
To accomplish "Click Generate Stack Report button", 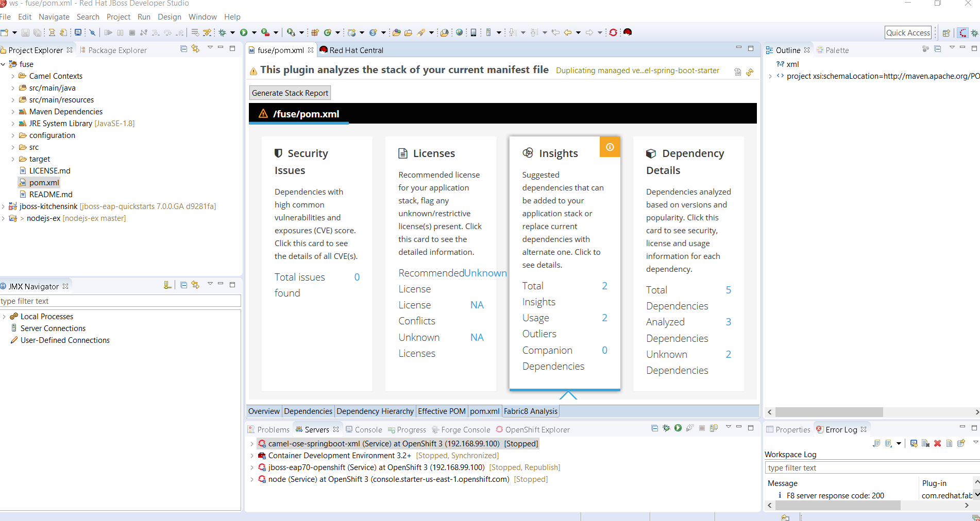I will (290, 93).
